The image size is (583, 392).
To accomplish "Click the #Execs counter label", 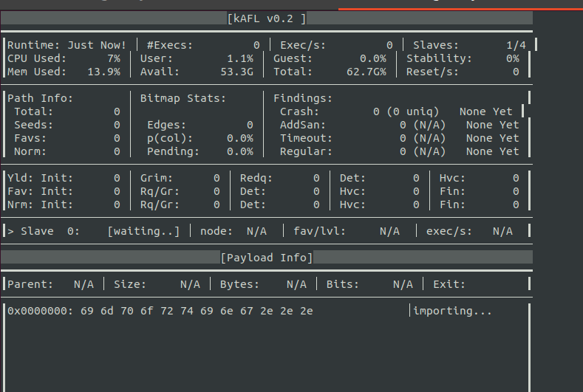I will click(169, 45).
